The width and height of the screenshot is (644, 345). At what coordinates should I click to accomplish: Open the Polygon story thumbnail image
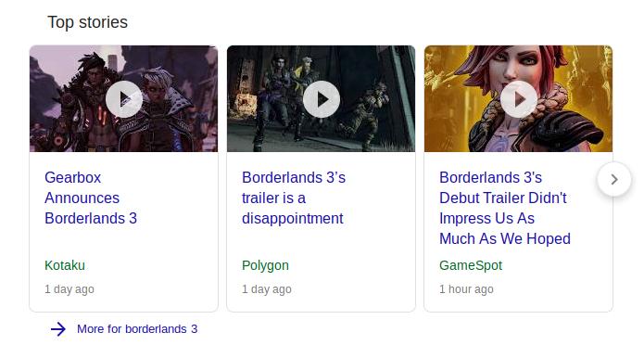(x=322, y=98)
